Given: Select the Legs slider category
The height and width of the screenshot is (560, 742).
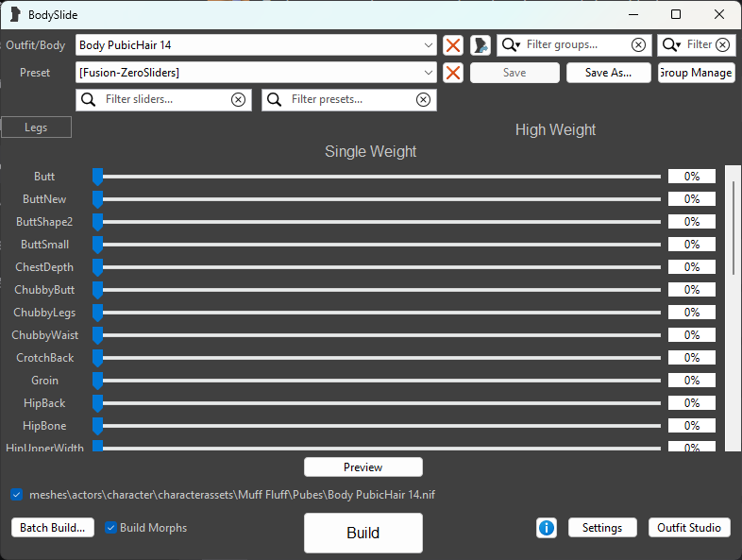Looking at the screenshot, I should click(x=36, y=127).
